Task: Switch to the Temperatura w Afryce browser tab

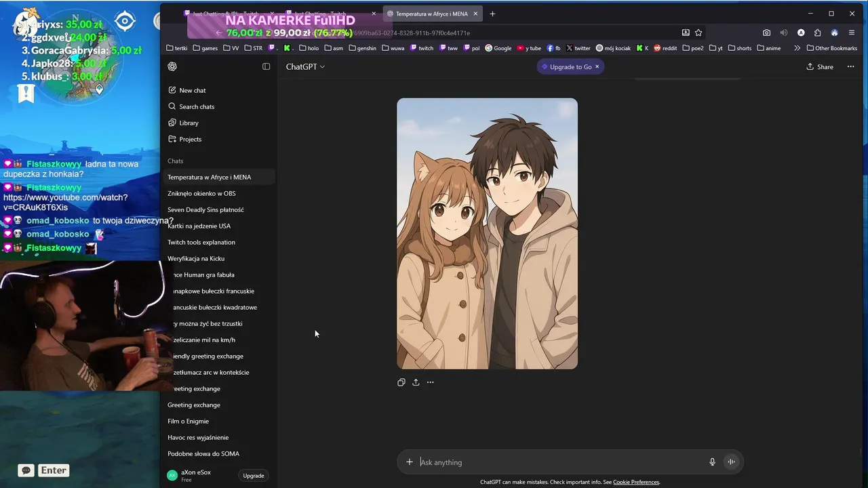Action: pyautogui.click(x=431, y=14)
